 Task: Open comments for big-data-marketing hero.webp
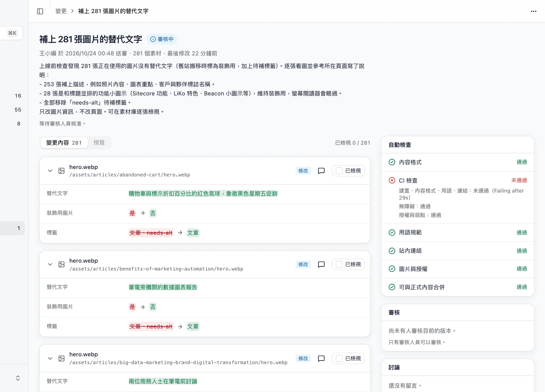pos(321,358)
